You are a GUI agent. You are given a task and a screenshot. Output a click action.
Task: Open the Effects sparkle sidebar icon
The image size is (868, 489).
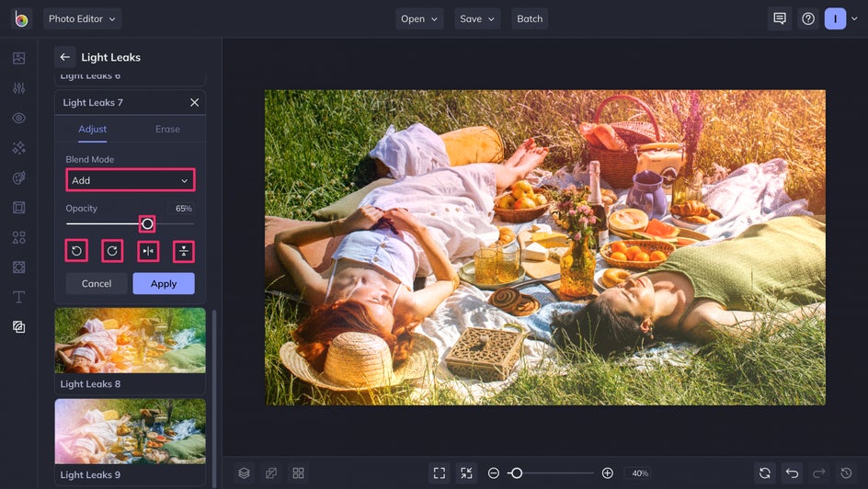[18, 148]
